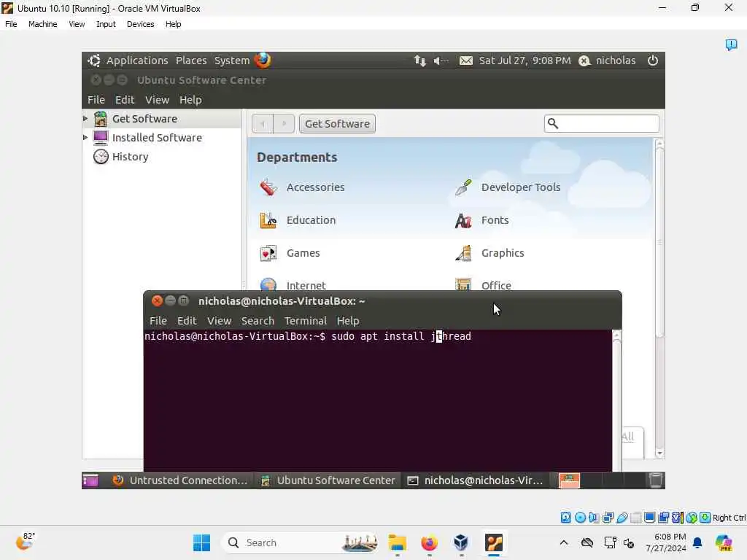Viewport: 747px width, 560px height.
Task: Open Software Center File menu
Action: [x=96, y=99]
